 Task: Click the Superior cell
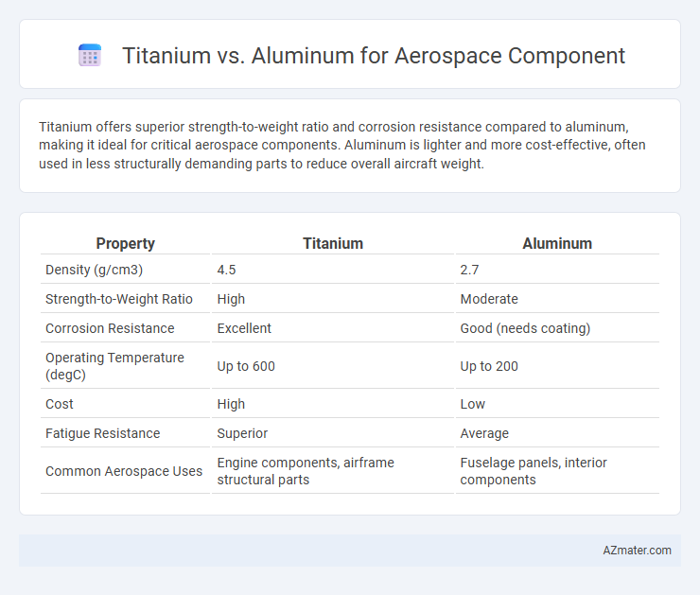pyautogui.click(x=242, y=433)
